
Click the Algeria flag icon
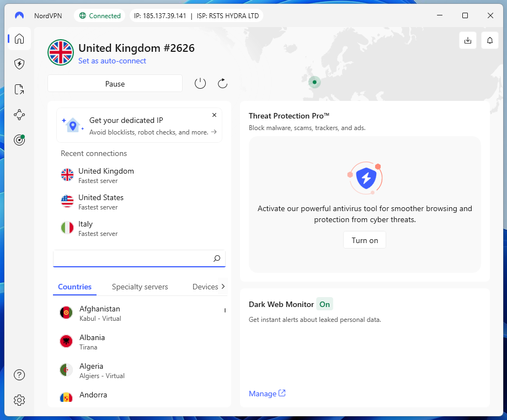tap(66, 370)
